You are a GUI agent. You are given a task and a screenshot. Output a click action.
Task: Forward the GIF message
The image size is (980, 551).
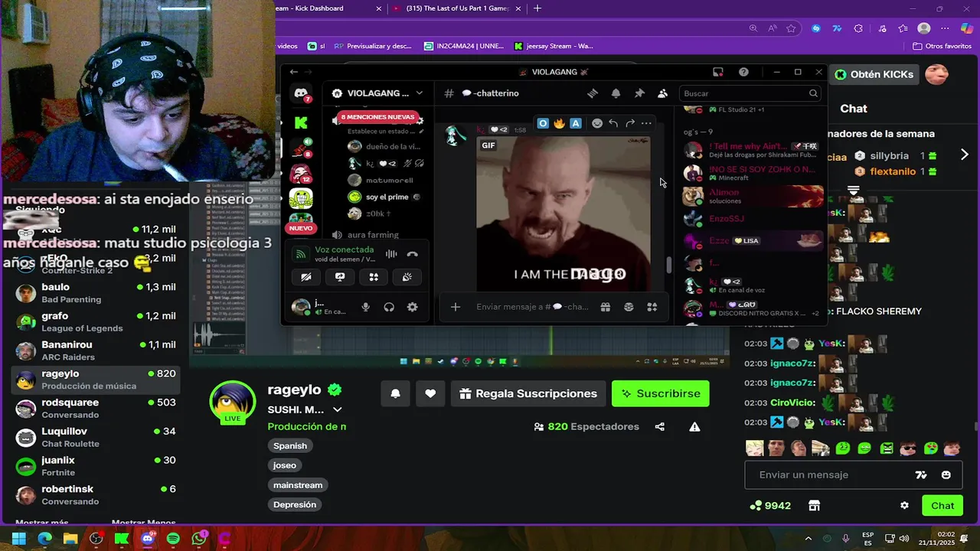[630, 123]
